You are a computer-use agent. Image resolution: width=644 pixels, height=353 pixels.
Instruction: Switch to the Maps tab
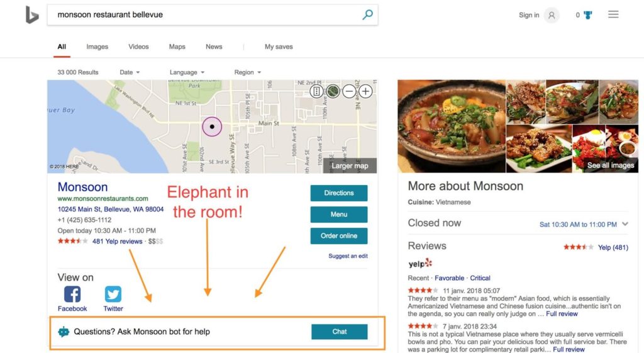click(x=177, y=47)
